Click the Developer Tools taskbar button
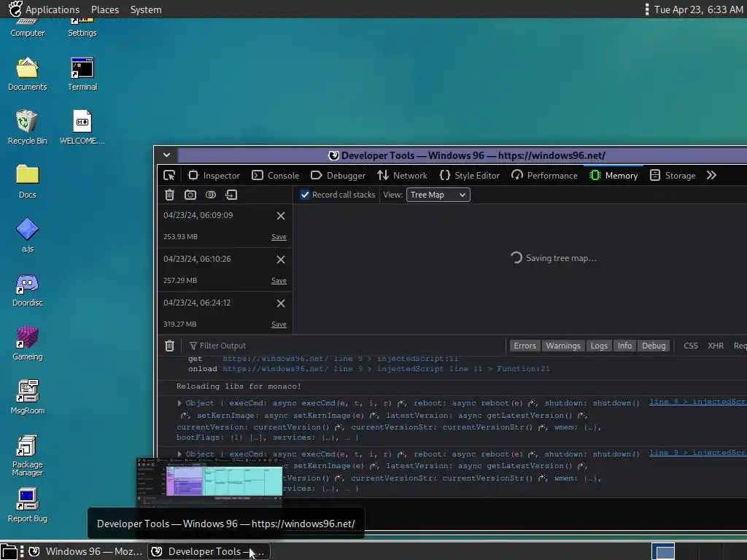The height and width of the screenshot is (560, 747). click(209, 551)
